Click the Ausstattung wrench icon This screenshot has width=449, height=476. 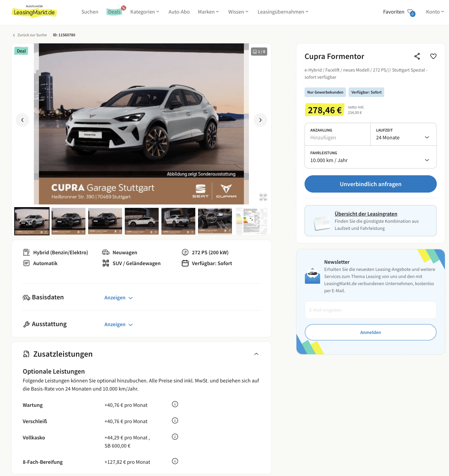[x=26, y=324]
